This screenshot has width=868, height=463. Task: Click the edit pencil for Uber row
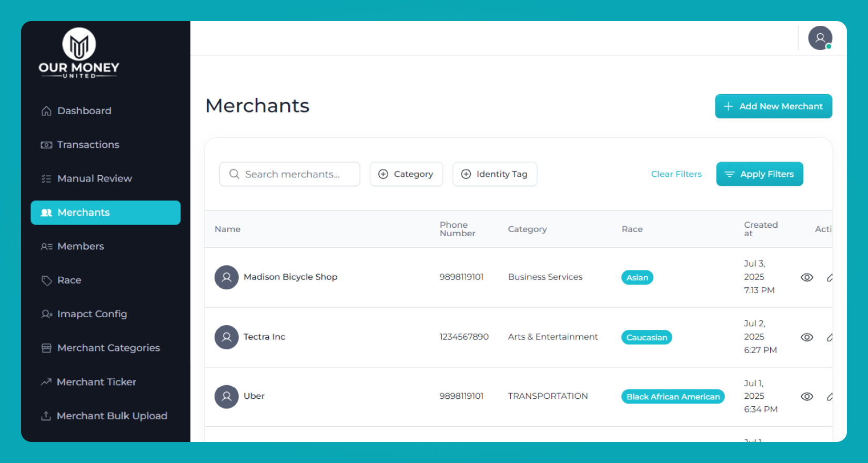[829, 397]
